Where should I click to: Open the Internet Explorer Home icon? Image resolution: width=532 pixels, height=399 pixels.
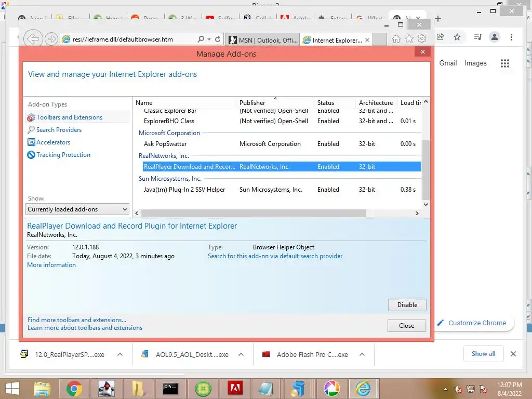pos(396,38)
